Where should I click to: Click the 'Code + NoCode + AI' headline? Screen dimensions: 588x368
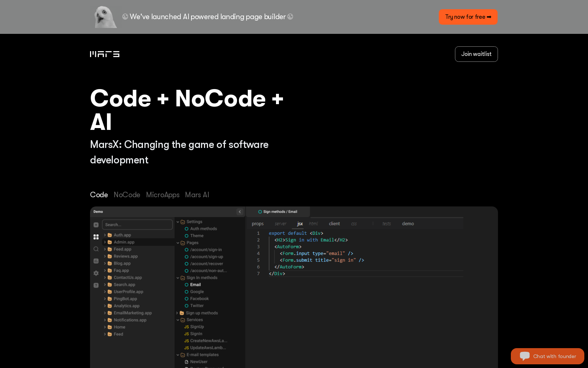[x=187, y=110]
